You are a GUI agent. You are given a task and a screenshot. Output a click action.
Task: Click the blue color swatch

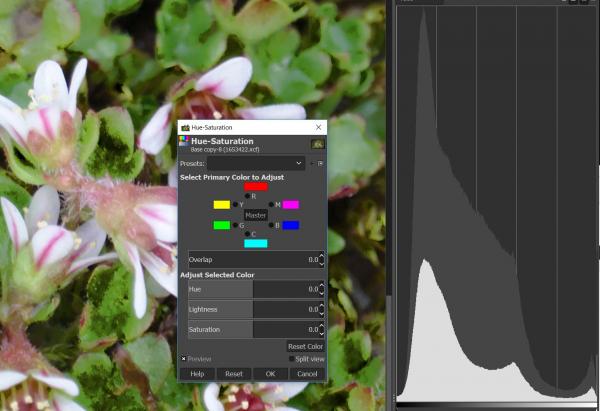(290, 225)
